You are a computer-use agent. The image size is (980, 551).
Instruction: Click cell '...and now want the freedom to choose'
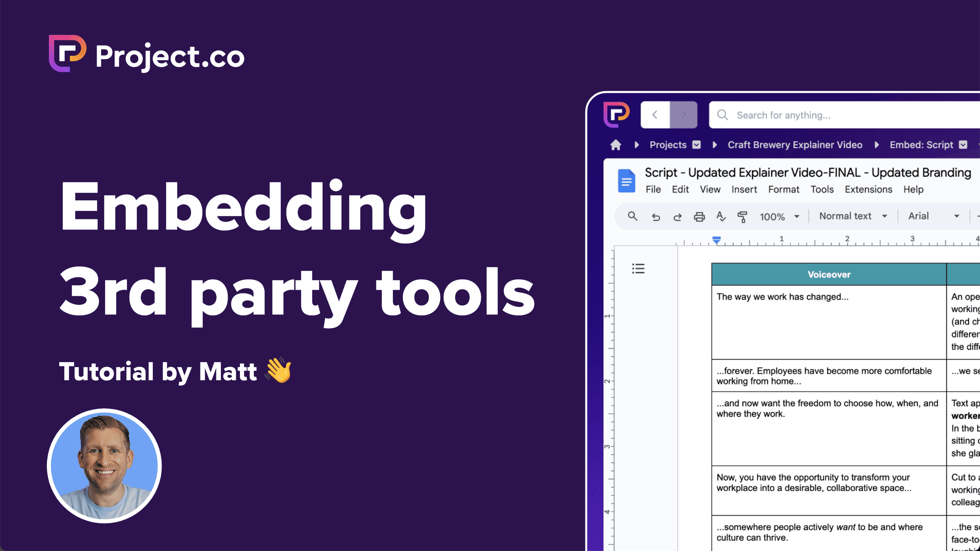pyautogui.click(x=829, y=429)
